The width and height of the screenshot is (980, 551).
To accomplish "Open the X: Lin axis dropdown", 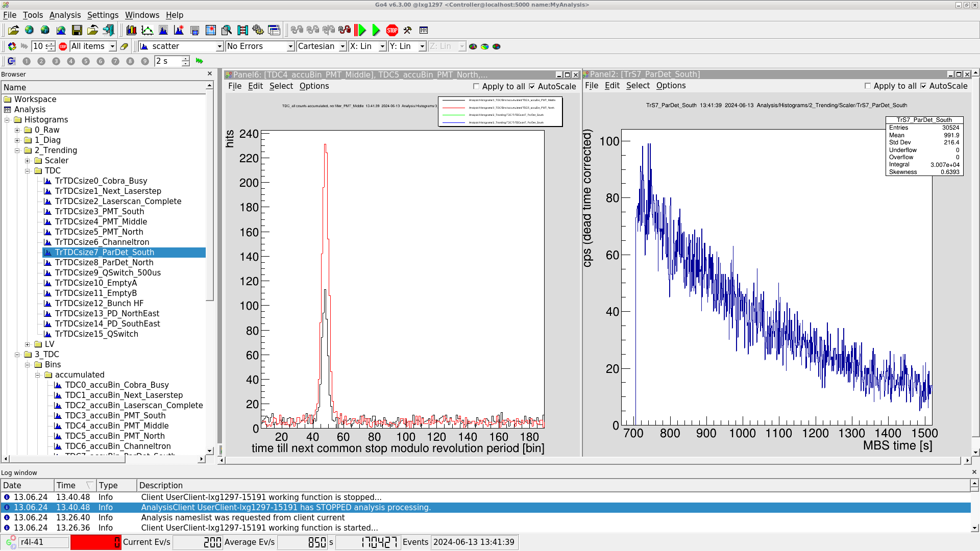I will click(x=367, y=46).
